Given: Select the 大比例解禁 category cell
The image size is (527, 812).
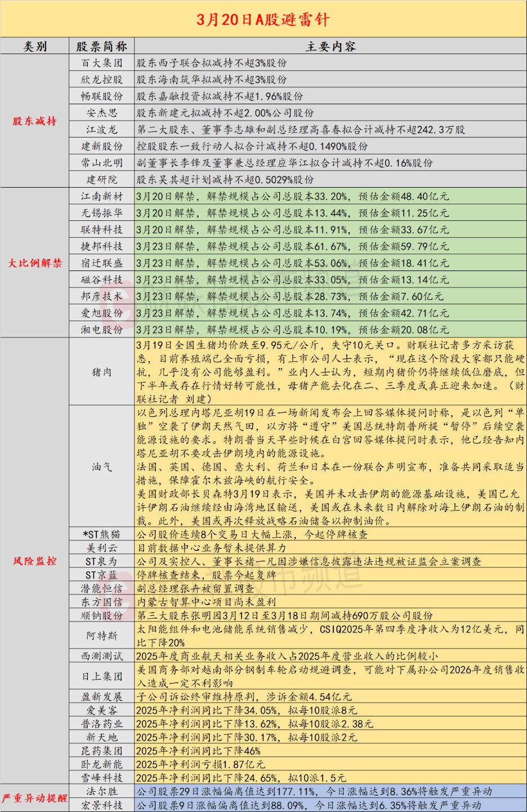Looking at the screenshot, I should click(35, 263).
